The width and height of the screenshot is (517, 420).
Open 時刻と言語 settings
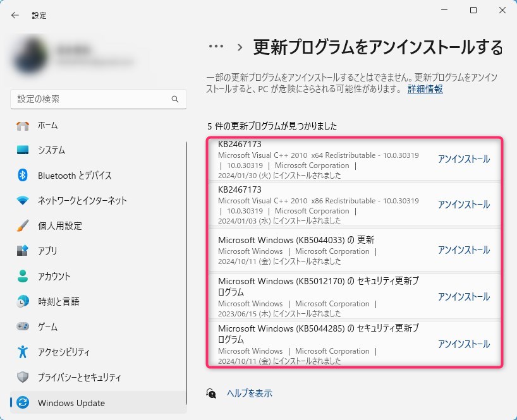click(58, 302)
